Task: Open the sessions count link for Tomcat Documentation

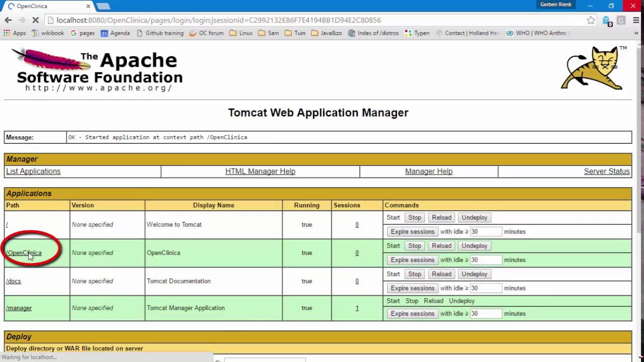Action: click(357, 281)
